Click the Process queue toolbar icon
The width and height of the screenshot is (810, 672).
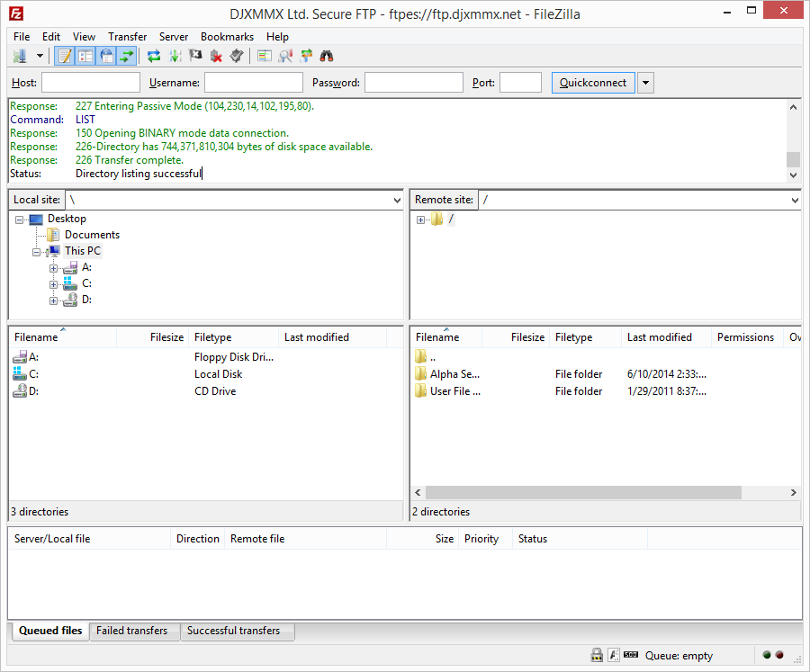coord(175,56)
